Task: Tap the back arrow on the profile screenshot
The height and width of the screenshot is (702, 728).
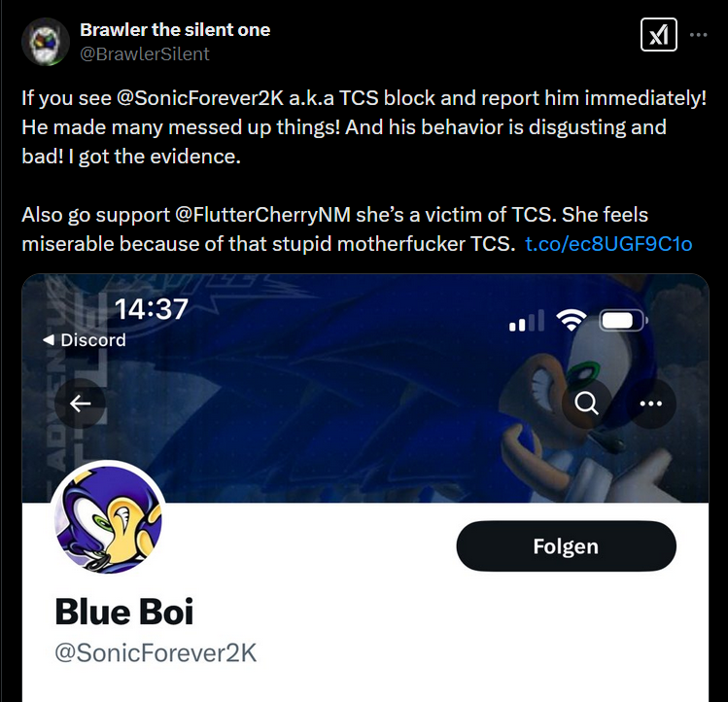Action: [80, 404]
